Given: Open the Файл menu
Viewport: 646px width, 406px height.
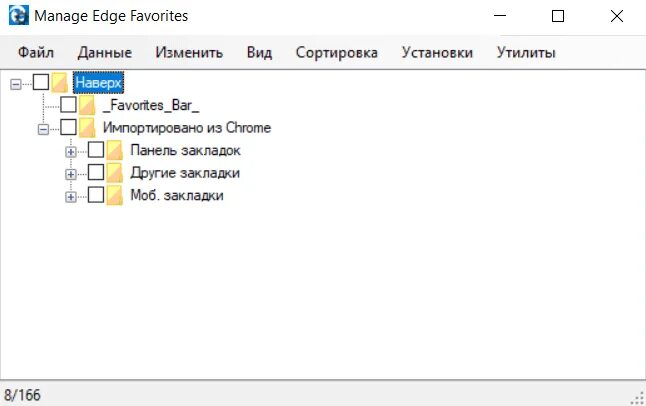Looking at the screenshot, I should coord(36,53).
